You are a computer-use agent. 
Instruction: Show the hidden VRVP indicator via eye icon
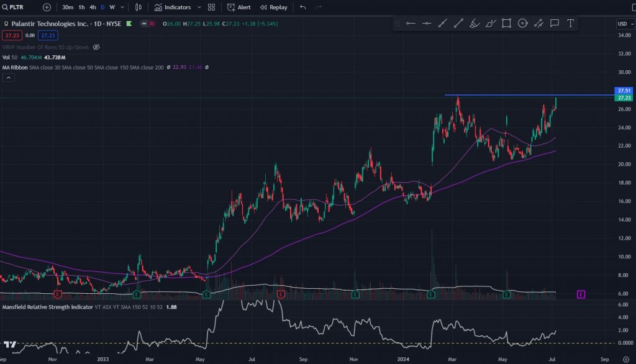(x=96, y=47)
